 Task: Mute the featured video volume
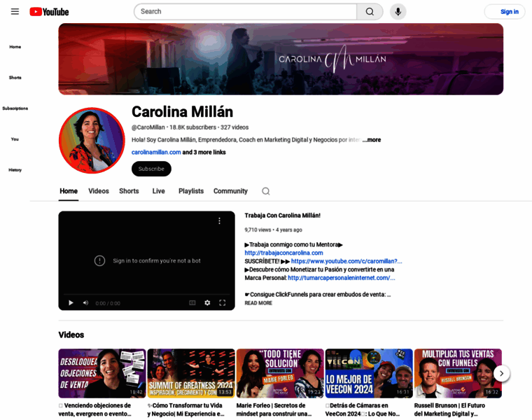(85, 303)
